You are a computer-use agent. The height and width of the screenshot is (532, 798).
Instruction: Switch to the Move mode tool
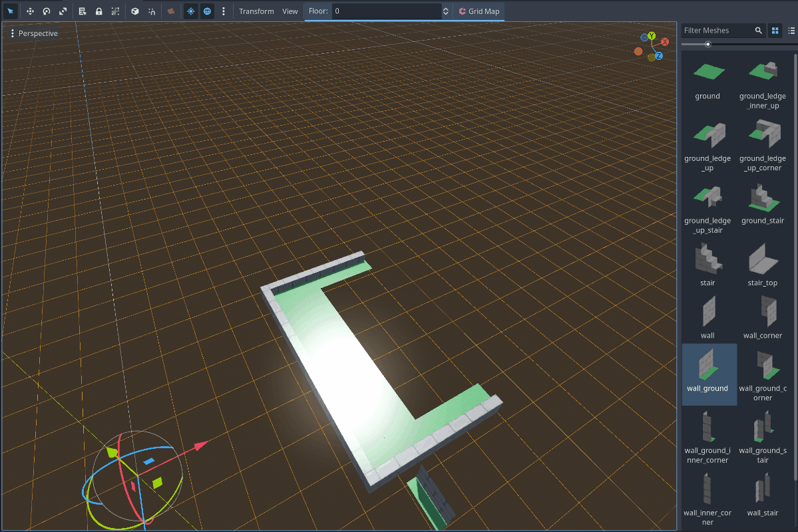[30, 11]
